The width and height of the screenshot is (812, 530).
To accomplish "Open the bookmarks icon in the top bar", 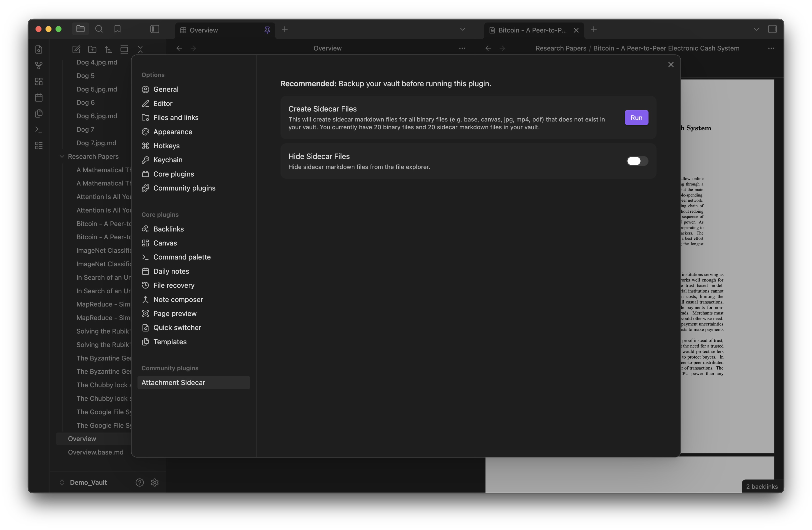I will (x=117, y=29).
